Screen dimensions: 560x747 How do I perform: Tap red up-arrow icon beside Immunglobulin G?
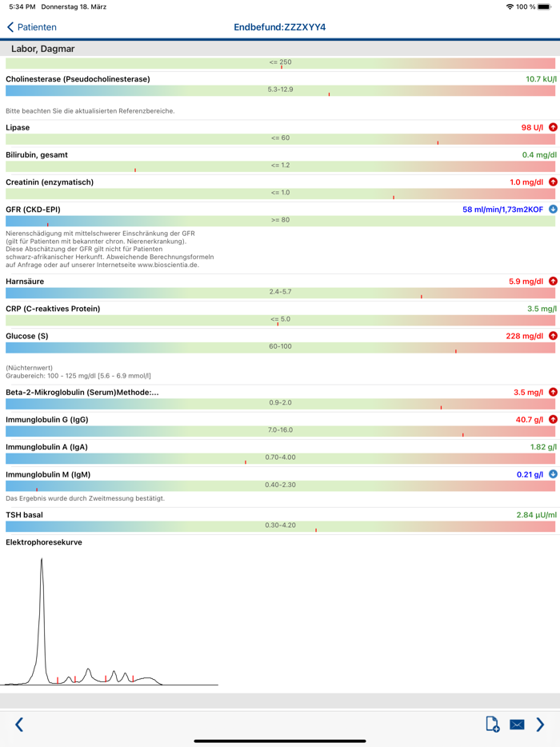(553, 420)
